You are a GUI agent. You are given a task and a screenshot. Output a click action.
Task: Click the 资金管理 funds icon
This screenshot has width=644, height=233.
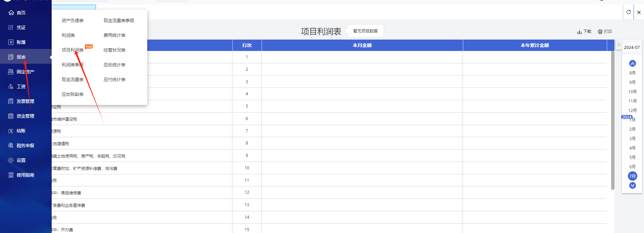[x=11, y=116]
